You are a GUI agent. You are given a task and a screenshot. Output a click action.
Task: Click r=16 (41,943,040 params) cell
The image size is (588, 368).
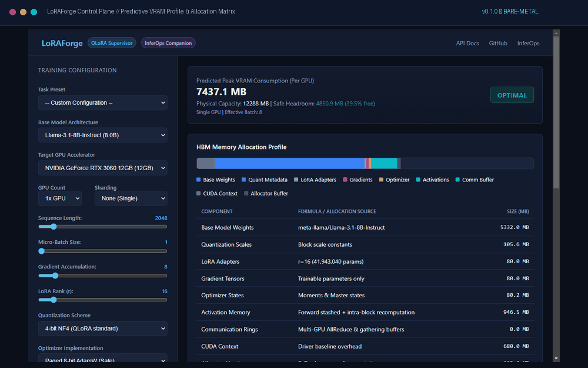click(330, 262)
